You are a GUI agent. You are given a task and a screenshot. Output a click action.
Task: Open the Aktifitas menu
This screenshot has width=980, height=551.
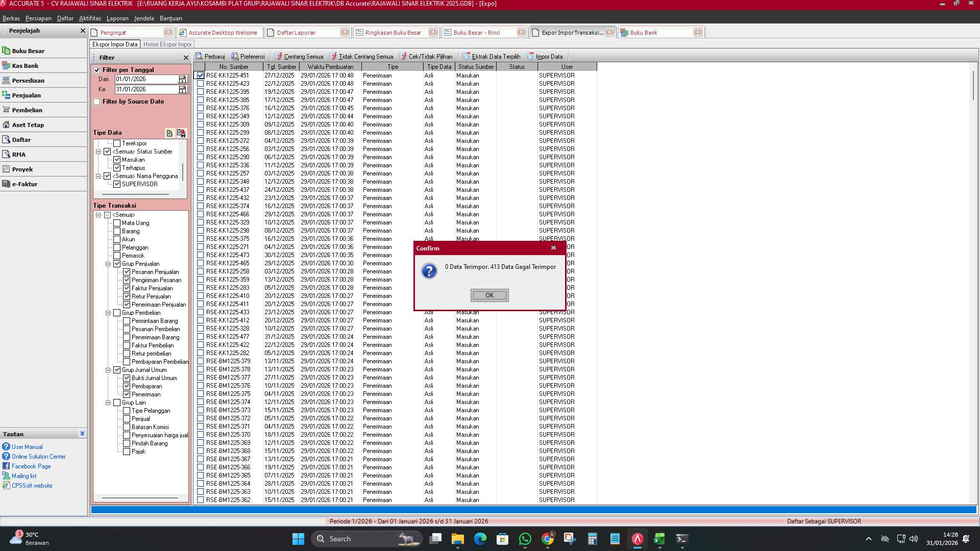pos(90,18)
